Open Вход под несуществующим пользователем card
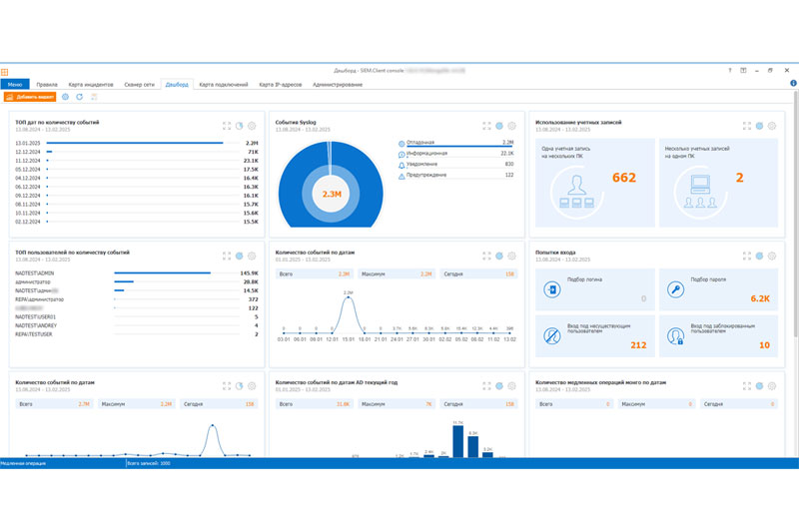Screen dimensions: 799x532 pos(594,336)
